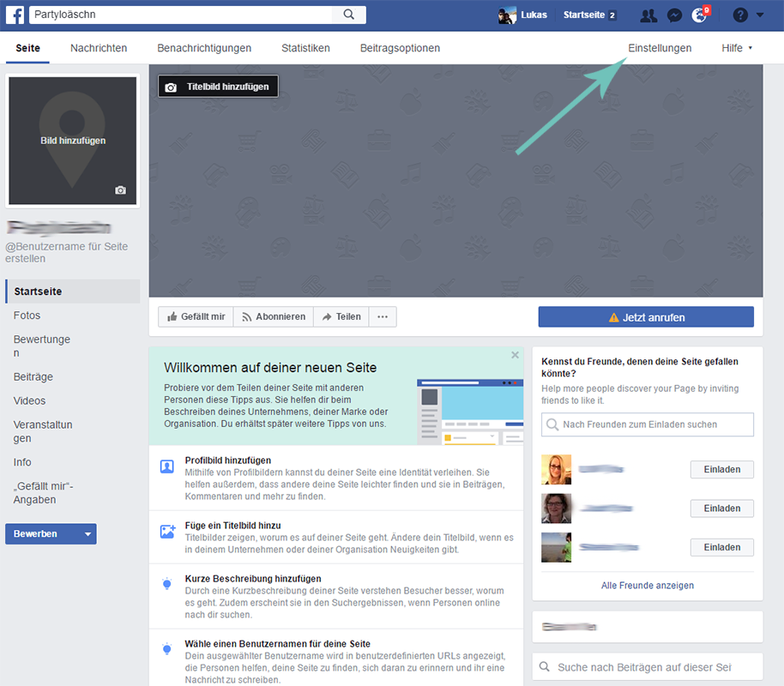Open the Nachrichten tab
The height and width of the screenshot is (686, 784).
pyautogui.click(x=99, y=48)
